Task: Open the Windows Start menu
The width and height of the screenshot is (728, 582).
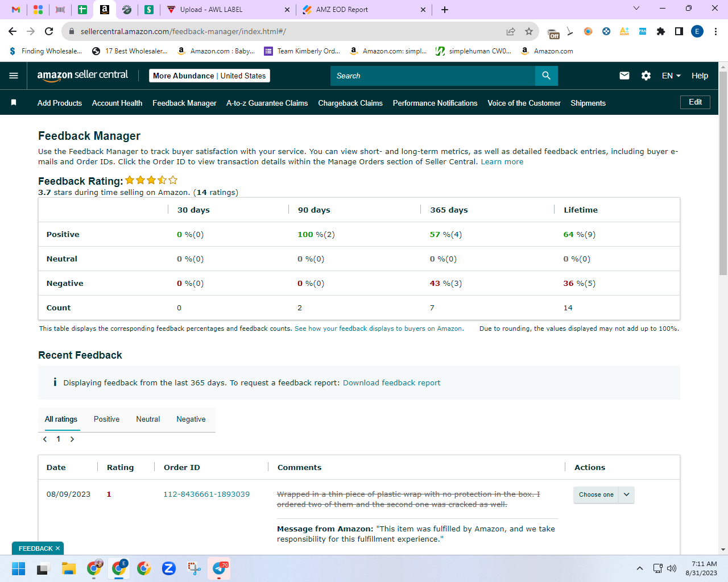Action: [x=19, y=568]
